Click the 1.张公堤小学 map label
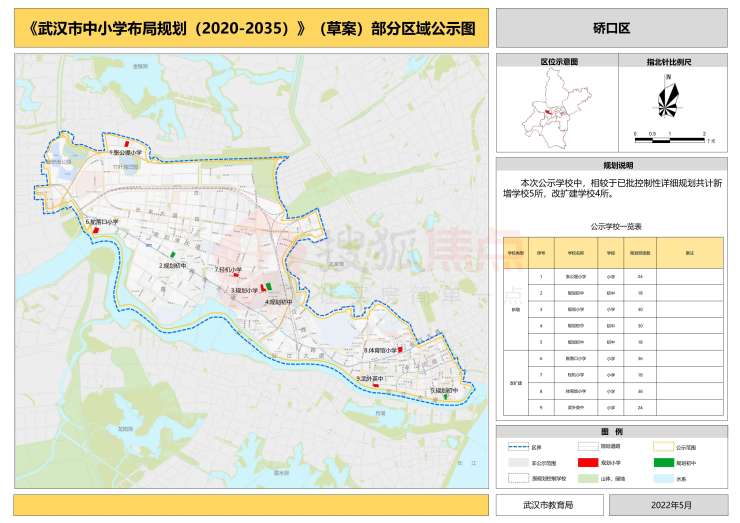Image resolution: width=740 pixels, height=523 pixels. click(125, 153)
